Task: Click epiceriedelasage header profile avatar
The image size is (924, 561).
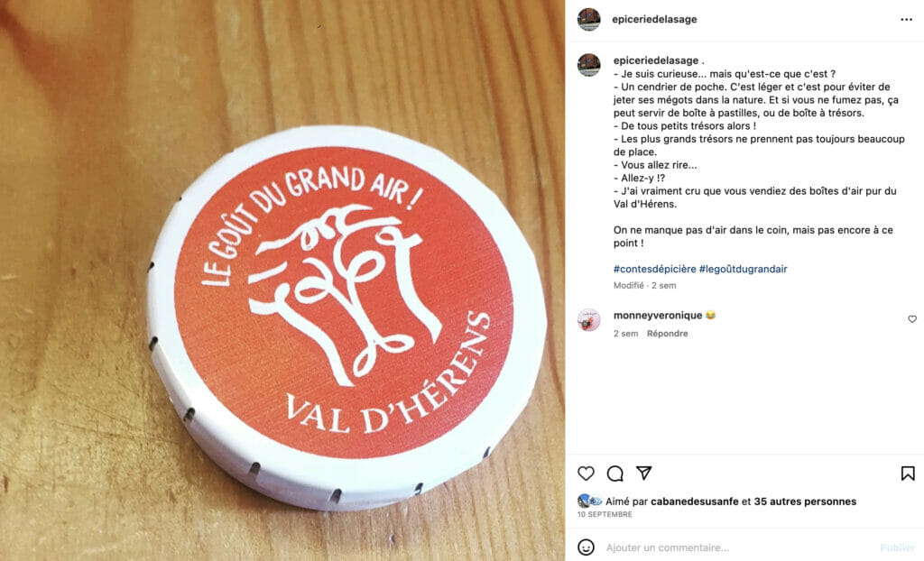Action: coord(588,20)
